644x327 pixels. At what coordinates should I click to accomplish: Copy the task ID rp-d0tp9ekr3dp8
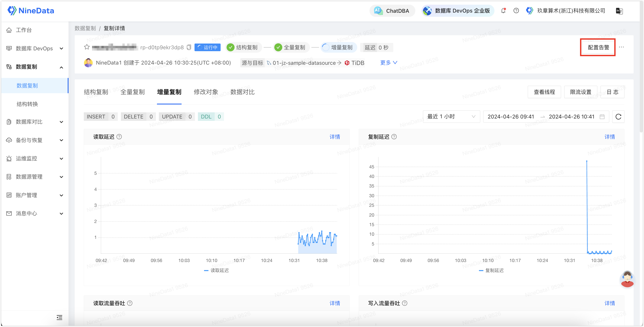(x=189, y=47)
